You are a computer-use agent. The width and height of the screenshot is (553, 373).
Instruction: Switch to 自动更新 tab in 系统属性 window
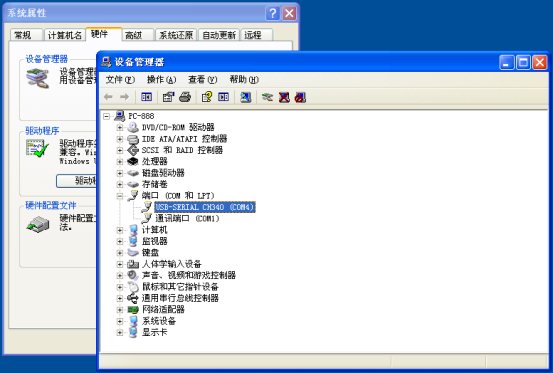pyautogui.click(x=219, y=35)
